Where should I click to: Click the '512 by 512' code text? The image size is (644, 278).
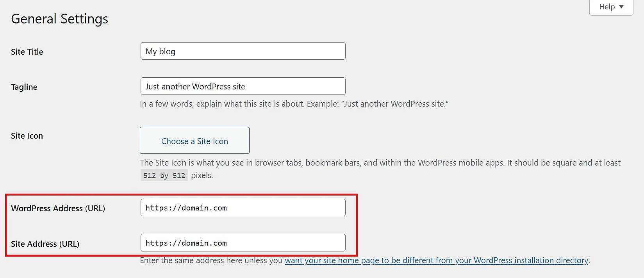pos(164,175)
